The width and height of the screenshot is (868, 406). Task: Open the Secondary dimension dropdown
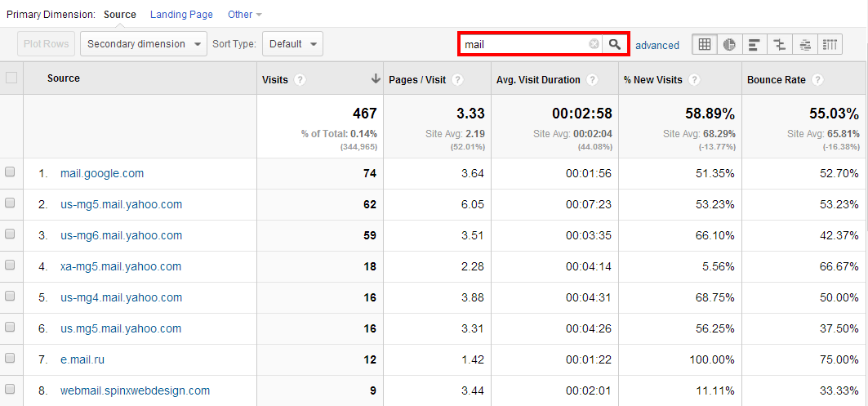[x=143, y=44]
